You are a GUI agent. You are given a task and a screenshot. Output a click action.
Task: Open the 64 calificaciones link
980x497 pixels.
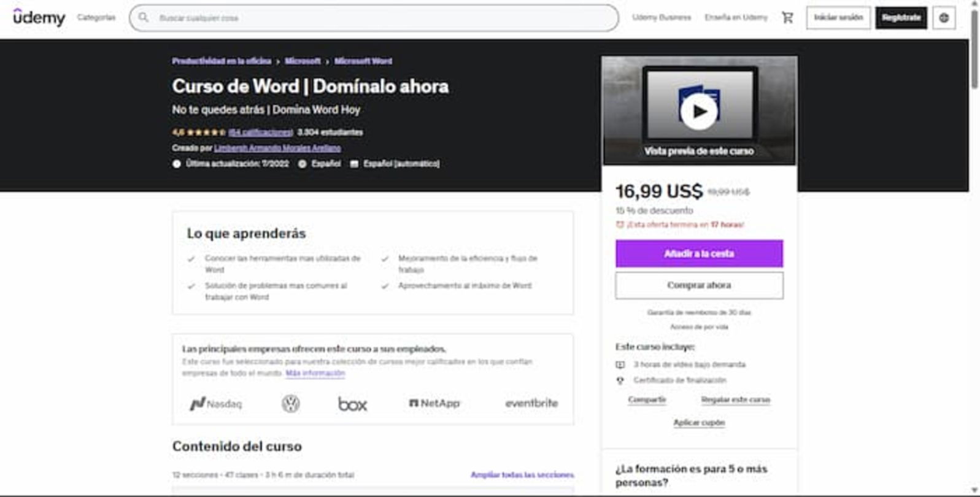click(x=260, y=133)
